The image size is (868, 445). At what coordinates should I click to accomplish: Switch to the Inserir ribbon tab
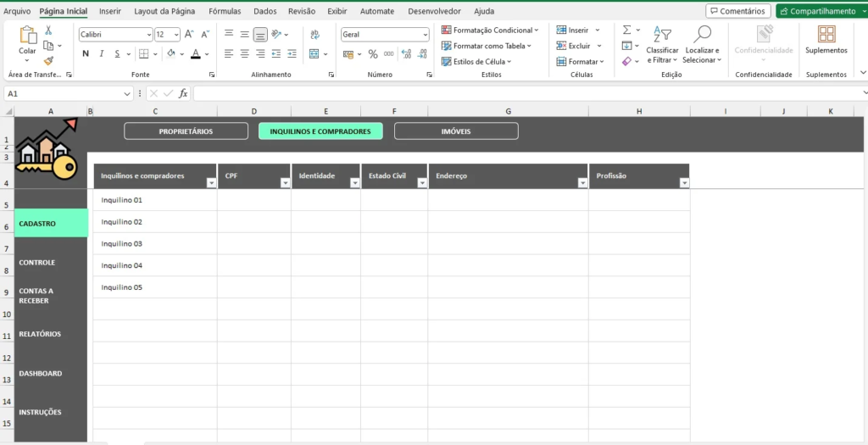(x=109, y=11)
